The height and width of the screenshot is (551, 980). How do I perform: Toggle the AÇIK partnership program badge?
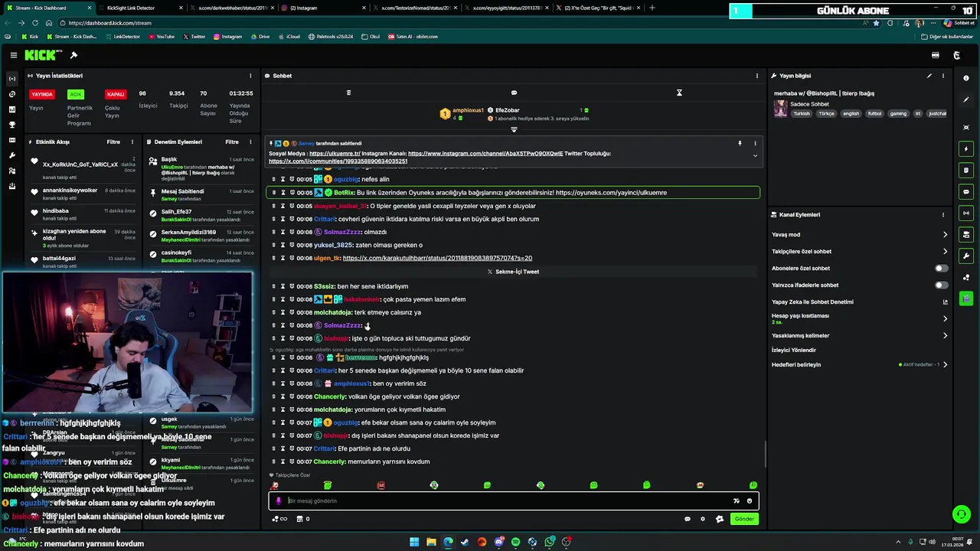tap(75, 94)
